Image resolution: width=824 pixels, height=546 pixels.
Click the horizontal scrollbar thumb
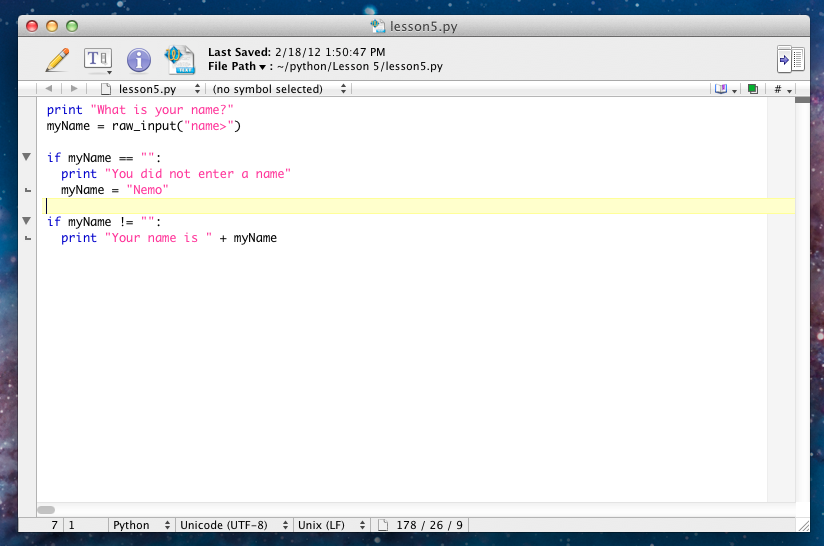point(46,510)
